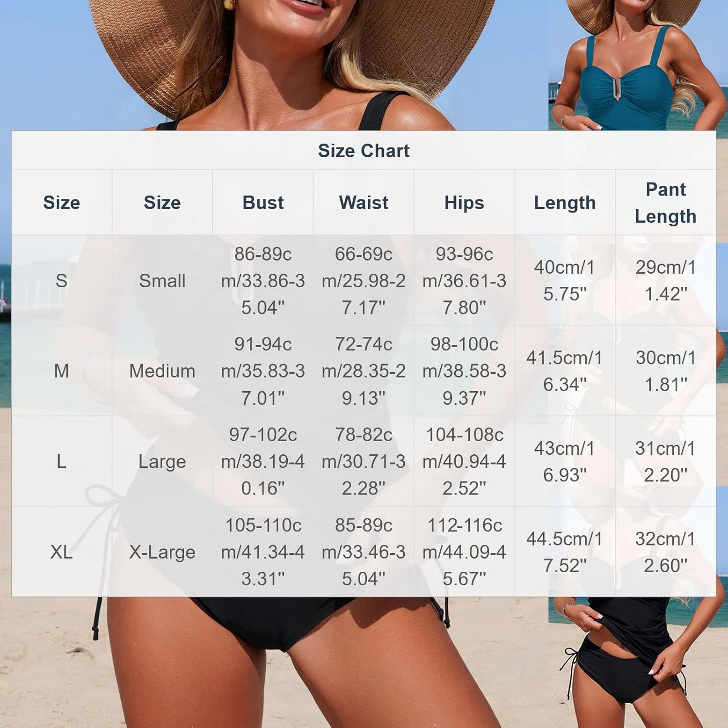Click the "Pant Length" column header
Viewport: 728px width, 728px height.
666,203
